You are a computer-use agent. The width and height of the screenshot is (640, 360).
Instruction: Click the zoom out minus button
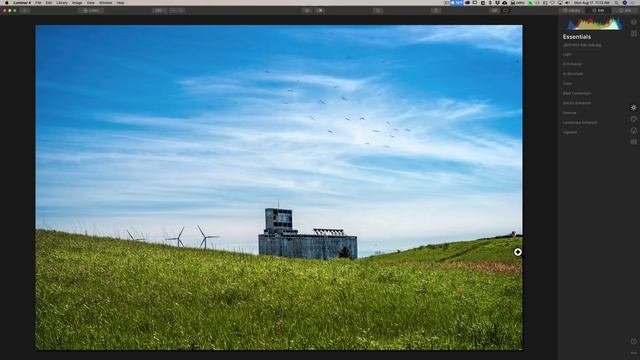tap(173, 11)
